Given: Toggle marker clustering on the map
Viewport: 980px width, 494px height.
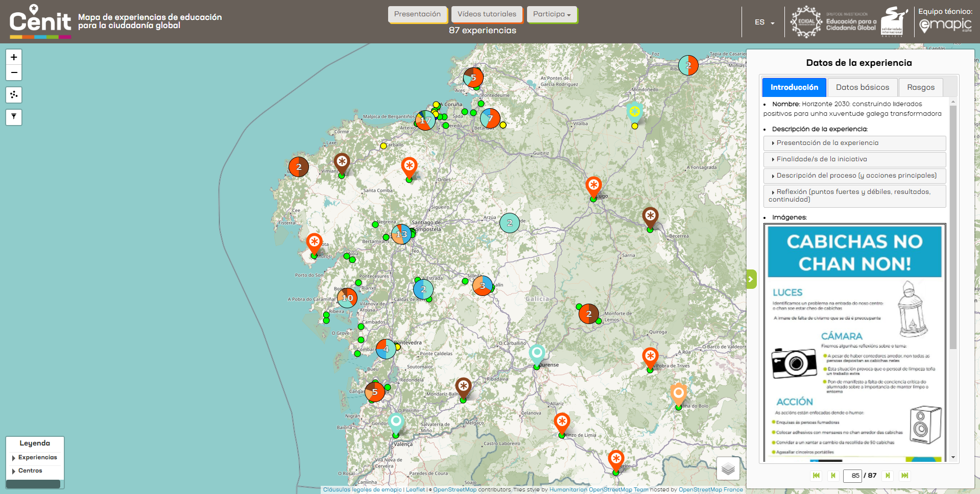Looking at the screenshot, I should coord(14,95).
